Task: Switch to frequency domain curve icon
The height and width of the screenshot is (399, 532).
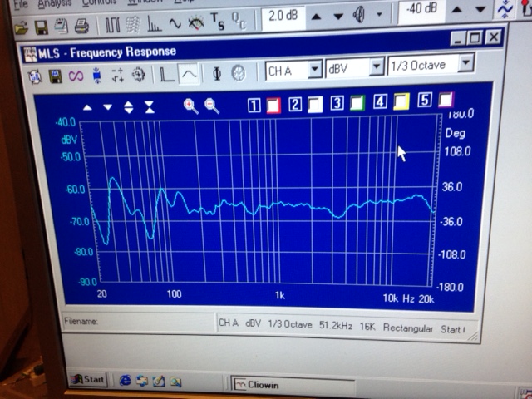Action: [x=189, y=74]
